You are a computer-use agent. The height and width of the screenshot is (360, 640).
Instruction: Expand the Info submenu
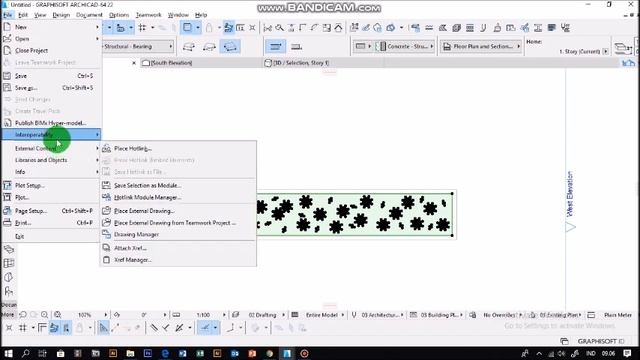click(x=51, y=172)
